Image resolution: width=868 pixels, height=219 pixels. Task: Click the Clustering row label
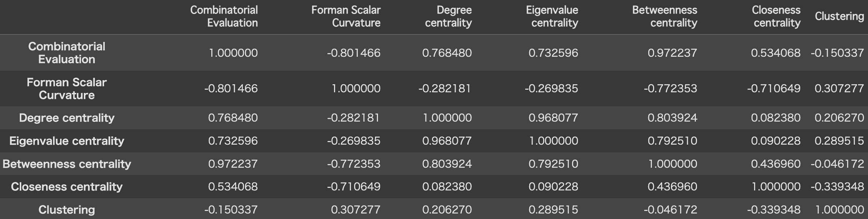tap(67, 210)
